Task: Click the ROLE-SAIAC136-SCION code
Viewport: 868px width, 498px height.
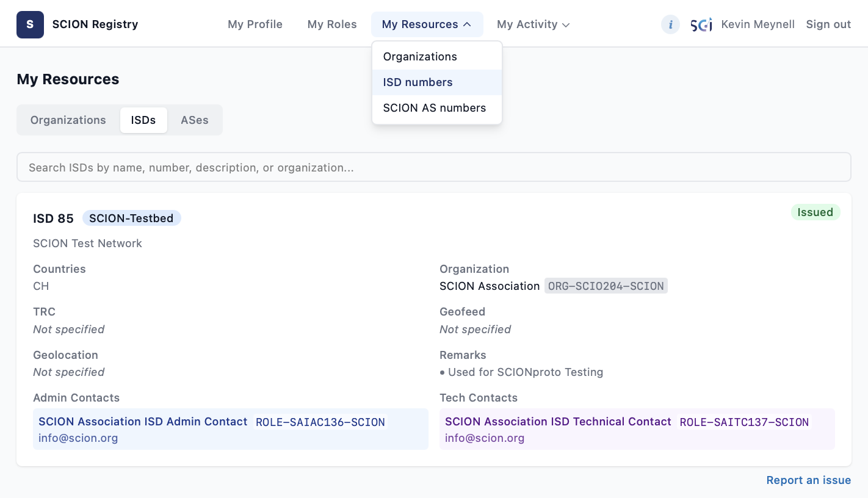Action: (320, 422)
